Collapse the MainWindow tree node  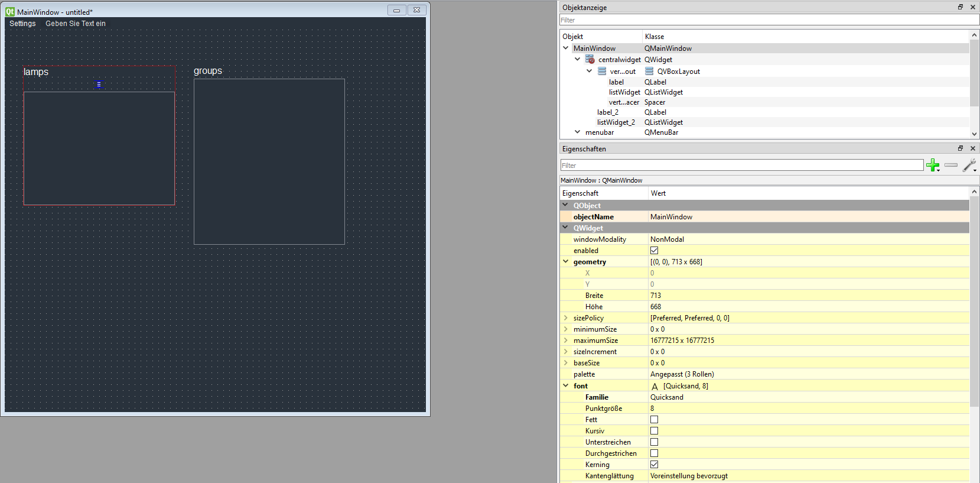tap(566, 48)
